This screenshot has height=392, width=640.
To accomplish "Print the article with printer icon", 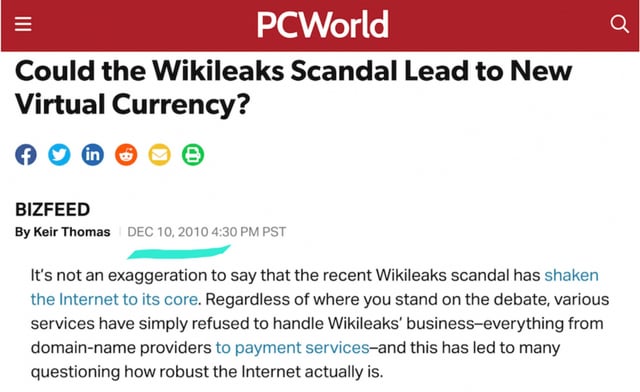I will click(x=193, y=155).
